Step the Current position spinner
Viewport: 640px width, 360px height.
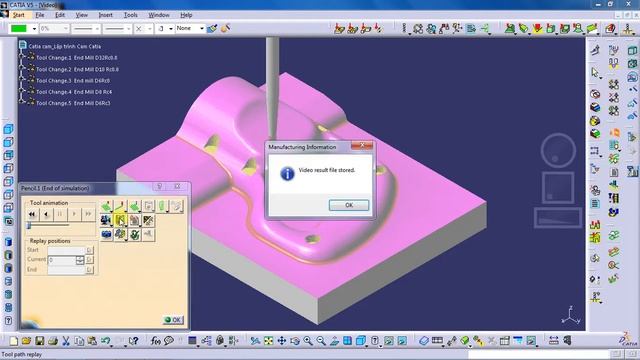(80, 260)
